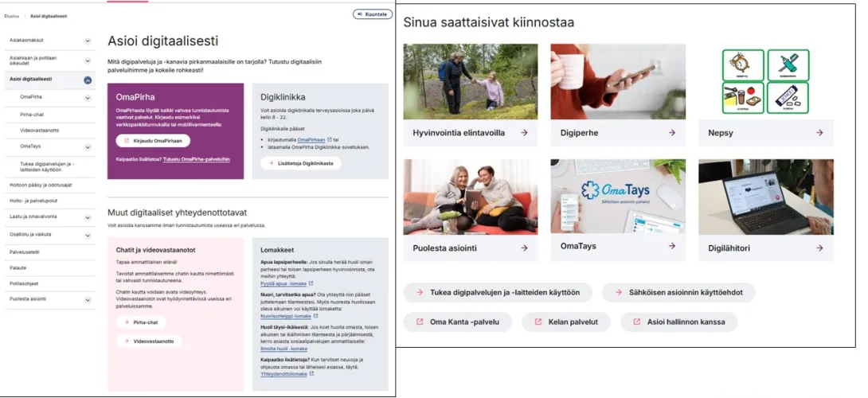Click the arrow on the OmaTays card
This screenshot has height=398, width=868.
pyautogui.click(x=671, y=246)
